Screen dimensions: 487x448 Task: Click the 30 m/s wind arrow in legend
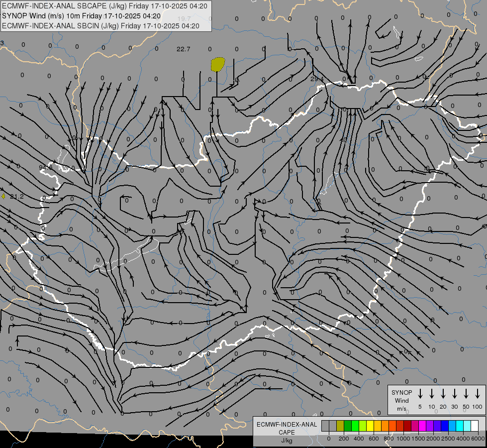(455, 394)
